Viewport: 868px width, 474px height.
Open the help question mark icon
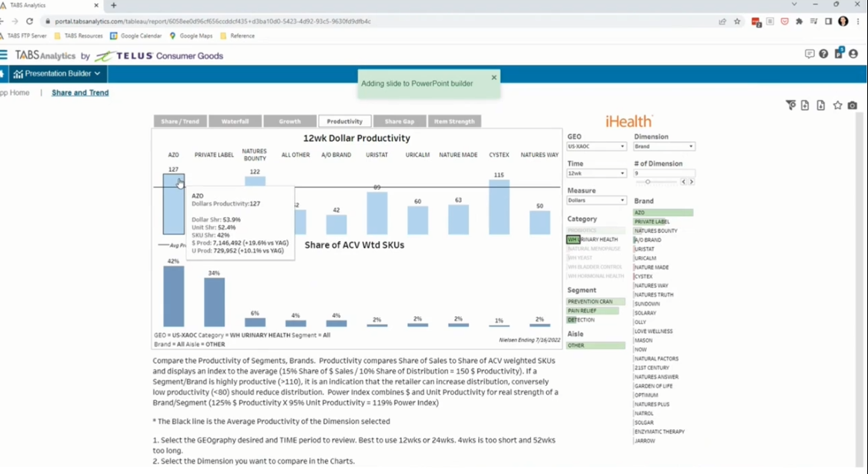[824, 54]
